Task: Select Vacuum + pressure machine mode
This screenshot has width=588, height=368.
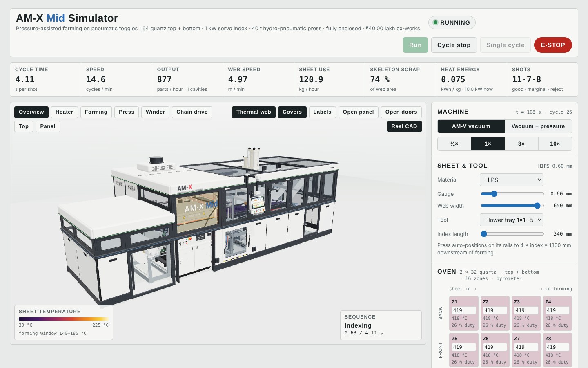Action: point(538,126)
